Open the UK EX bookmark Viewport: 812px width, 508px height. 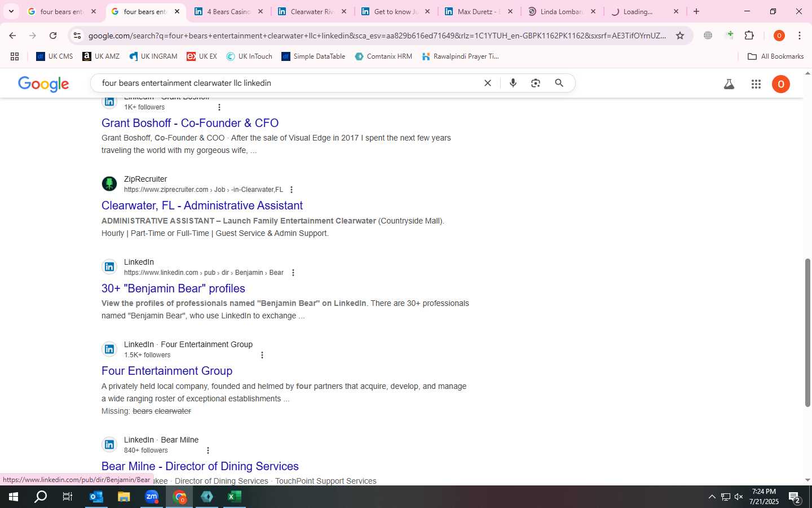pos(202,56)
